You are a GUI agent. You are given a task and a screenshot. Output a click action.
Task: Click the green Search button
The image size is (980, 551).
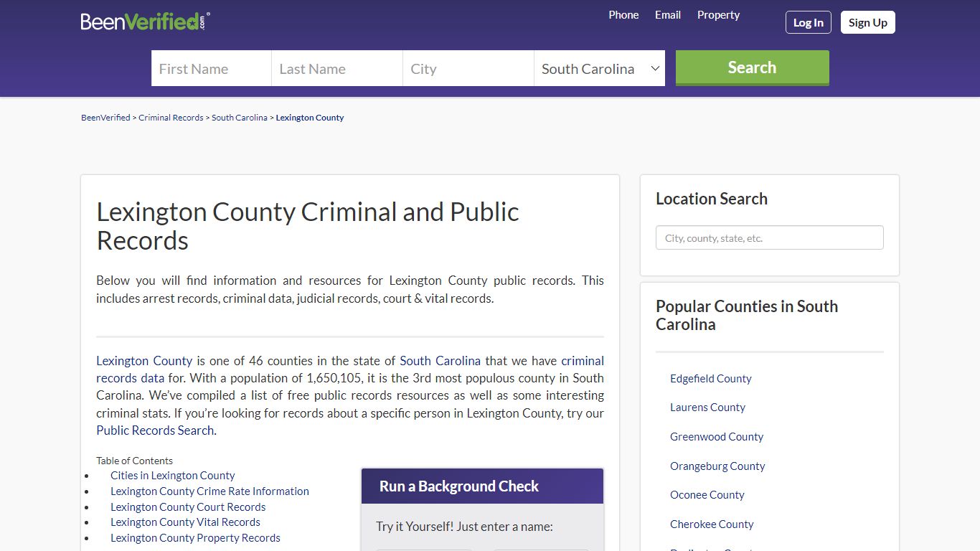pyautogui.click(x=753, y=67)
